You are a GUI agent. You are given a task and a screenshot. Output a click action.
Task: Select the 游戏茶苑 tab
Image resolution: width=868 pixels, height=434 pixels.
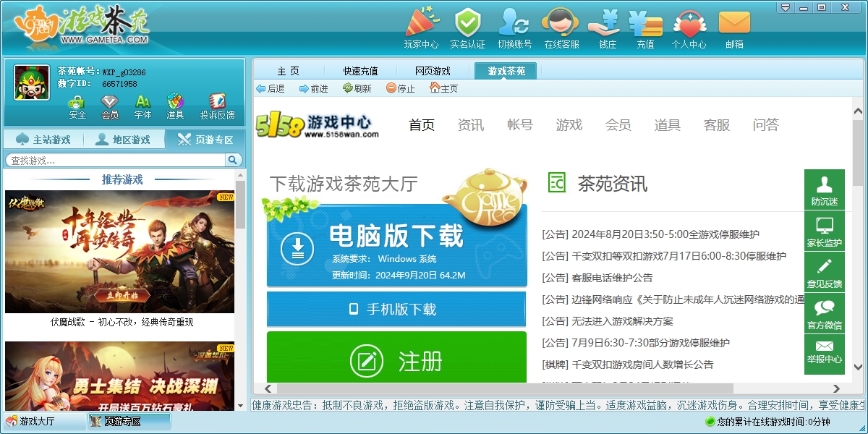coord(506,71)
